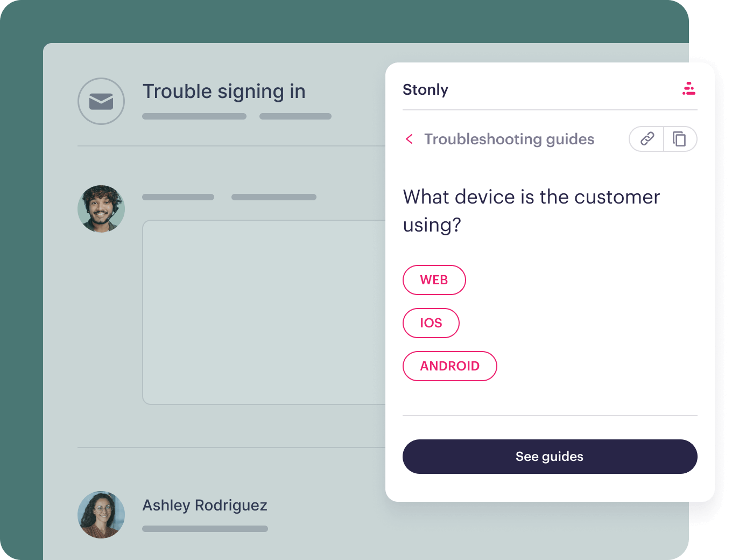Screen dimensions: 732x560
Task: Click the device question heading text
Action: point(531,211)
